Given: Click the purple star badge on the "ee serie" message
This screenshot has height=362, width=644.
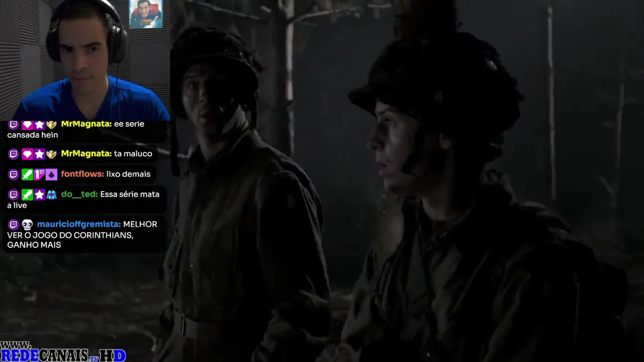Looking at the screenshot, I should (x=39, y=124).
